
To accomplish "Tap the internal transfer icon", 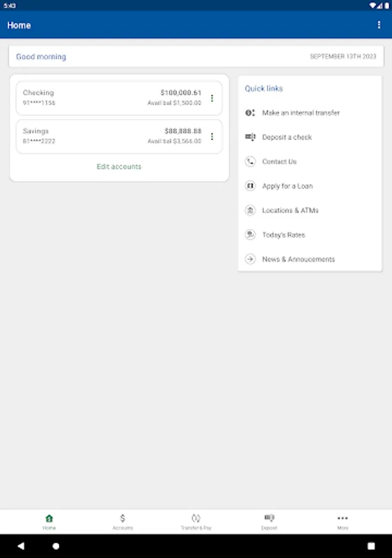I will tap(250, 113).
